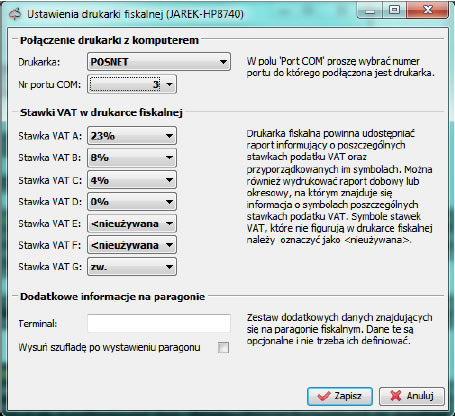Viewport: 455px width, 416px height.
Task: Expand the Nr portu COM dropdown
Action: (x=132, y=84)
